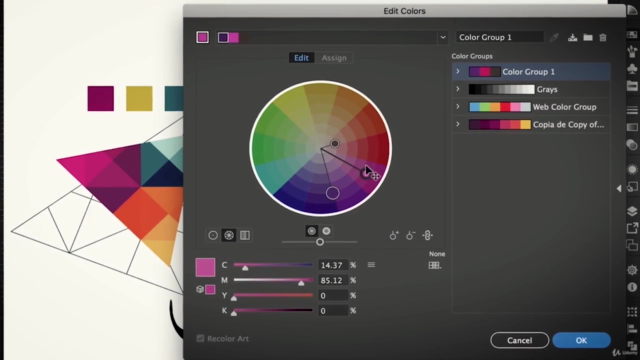640x360 pixels.
Task: Open the Transparency panel icon
Action: pyautogui.click(x=632, y=144)
